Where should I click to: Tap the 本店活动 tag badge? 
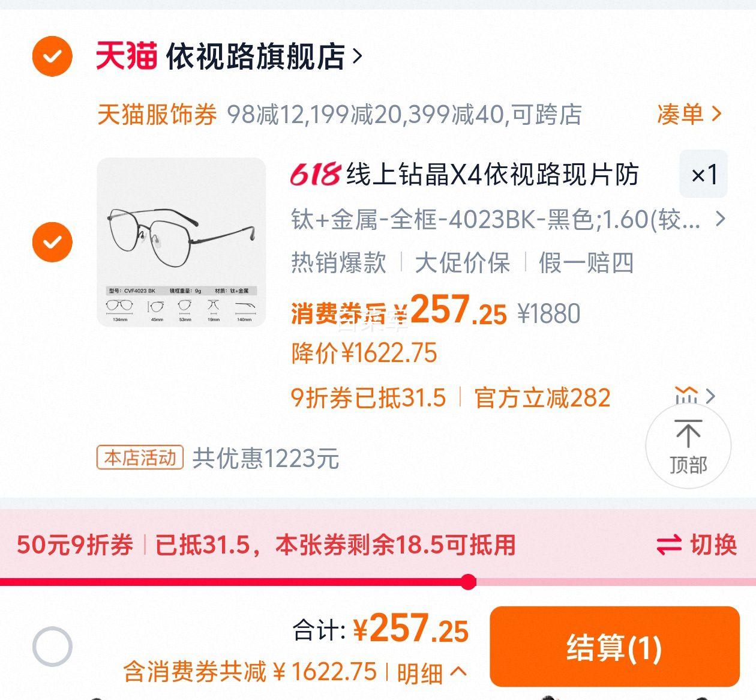(x=140, y=458)
